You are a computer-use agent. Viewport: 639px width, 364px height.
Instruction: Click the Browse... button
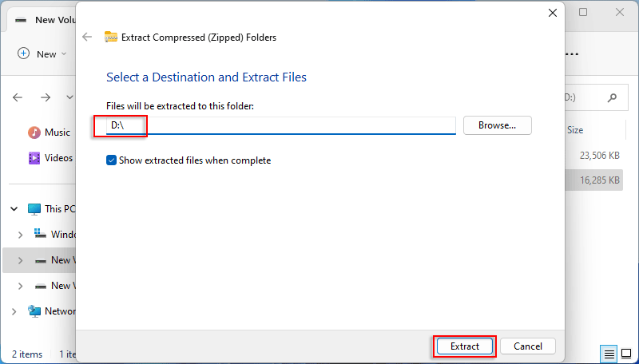497,125
